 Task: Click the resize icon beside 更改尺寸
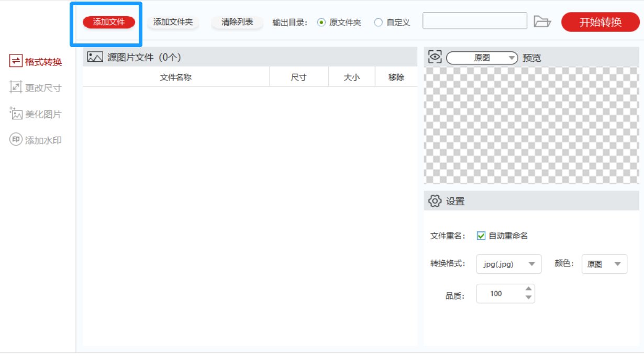point(16,87)
